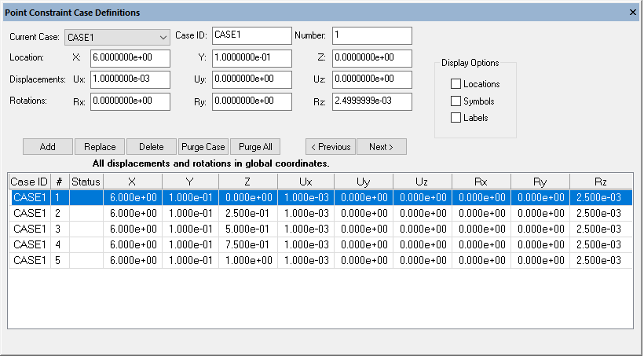
Task: Enable the Locations display option
Action: point(456,84)
